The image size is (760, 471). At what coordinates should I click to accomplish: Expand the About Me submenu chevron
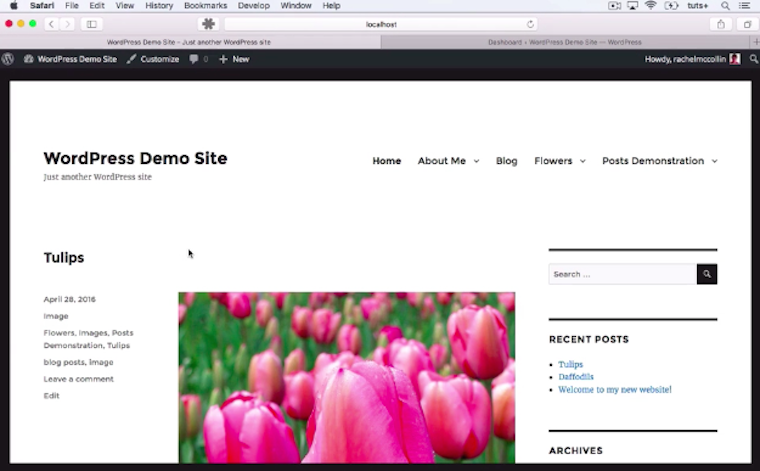pyautogui.click(x=476, y=161)
